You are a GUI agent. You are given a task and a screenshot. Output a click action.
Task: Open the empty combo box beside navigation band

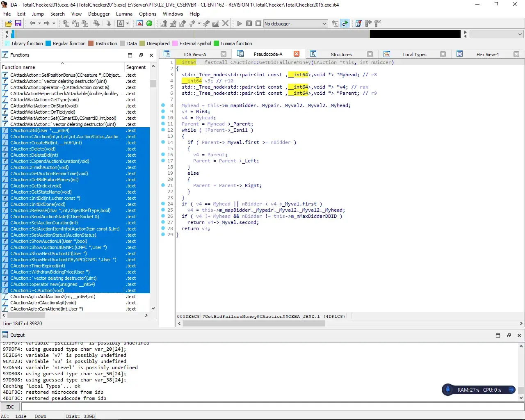(x=496, y=34)
